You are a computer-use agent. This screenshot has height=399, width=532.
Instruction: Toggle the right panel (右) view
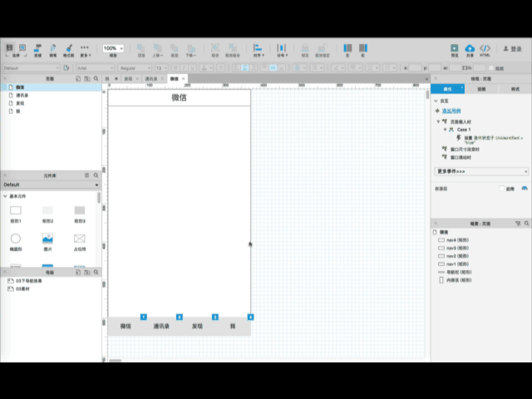pyautogui.click(x=363, y=50)
